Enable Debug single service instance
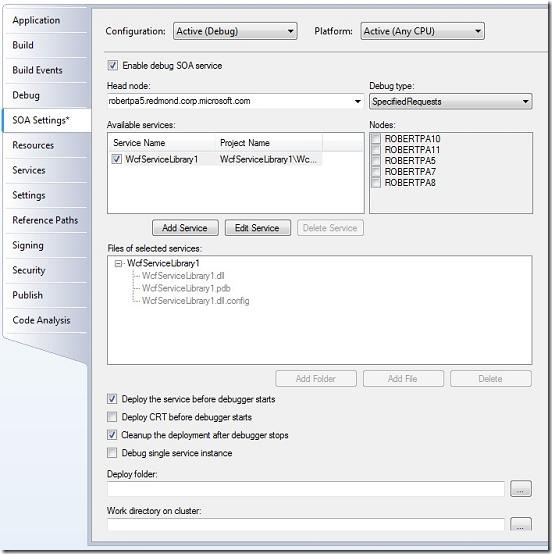This screenshot has width=552, height=554. pyautogui.click(x=112, y=453)
